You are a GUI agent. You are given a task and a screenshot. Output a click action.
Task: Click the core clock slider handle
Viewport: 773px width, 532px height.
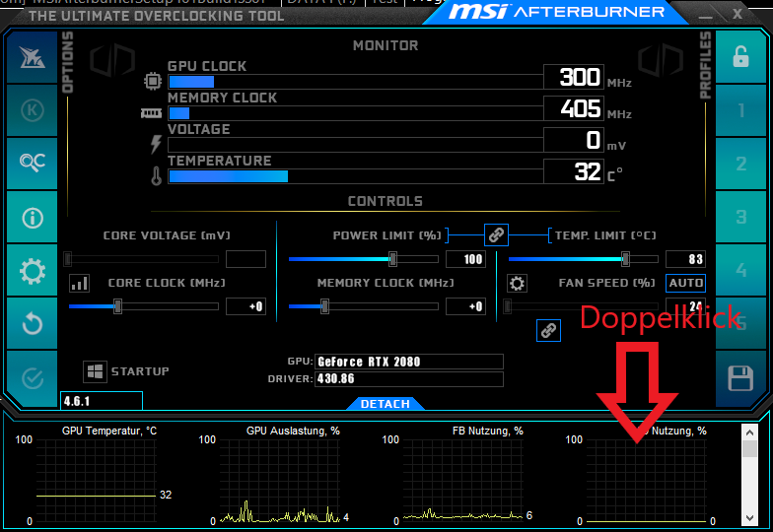click(x=117, y=306)
